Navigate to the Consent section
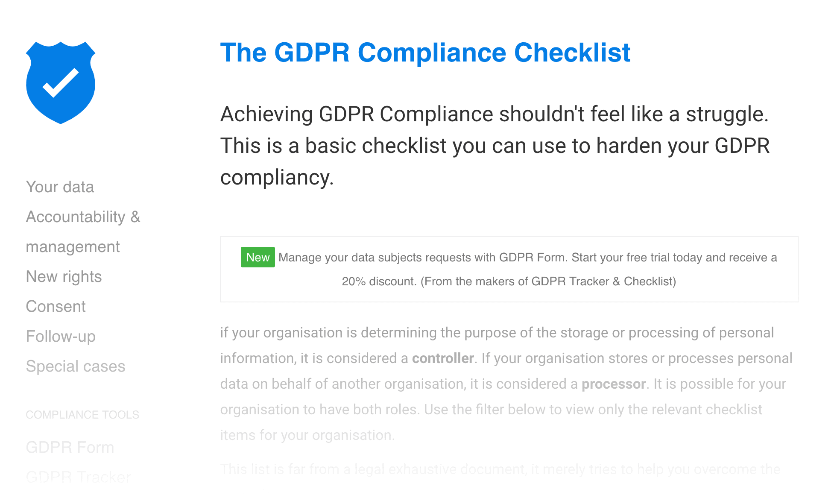 [56, 307]
